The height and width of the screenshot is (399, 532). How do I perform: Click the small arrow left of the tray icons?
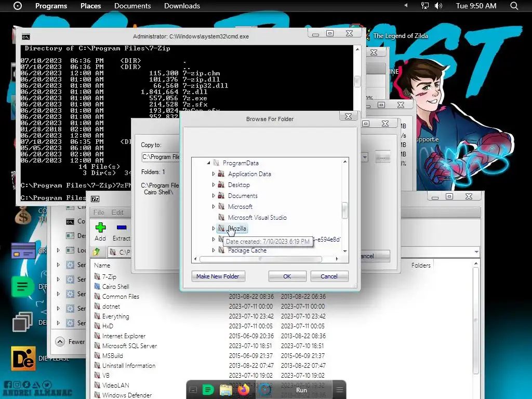coord(405,6)
